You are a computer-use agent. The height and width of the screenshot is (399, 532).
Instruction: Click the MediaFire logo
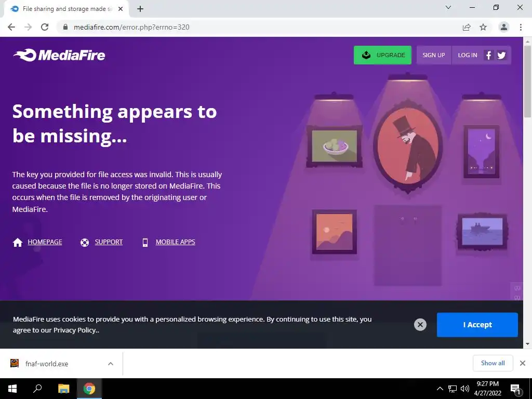click(59, 55)
